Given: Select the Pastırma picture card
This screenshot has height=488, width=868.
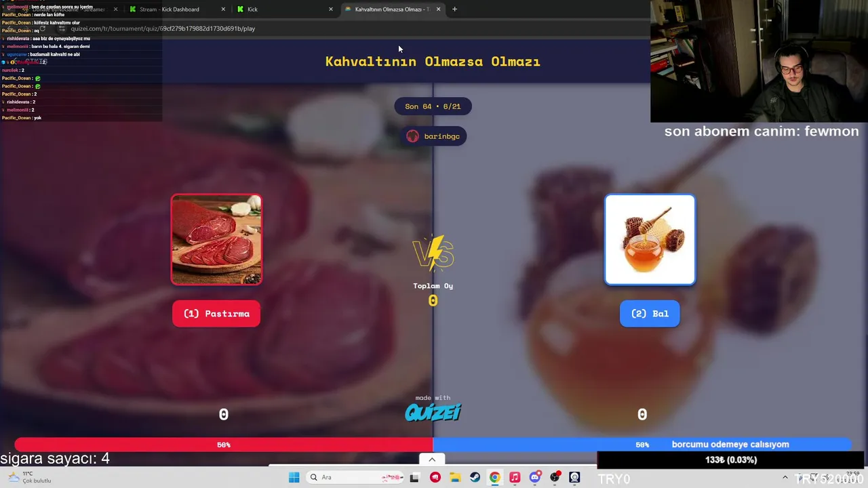Looking at the screenshot, I should click(216, 239).
